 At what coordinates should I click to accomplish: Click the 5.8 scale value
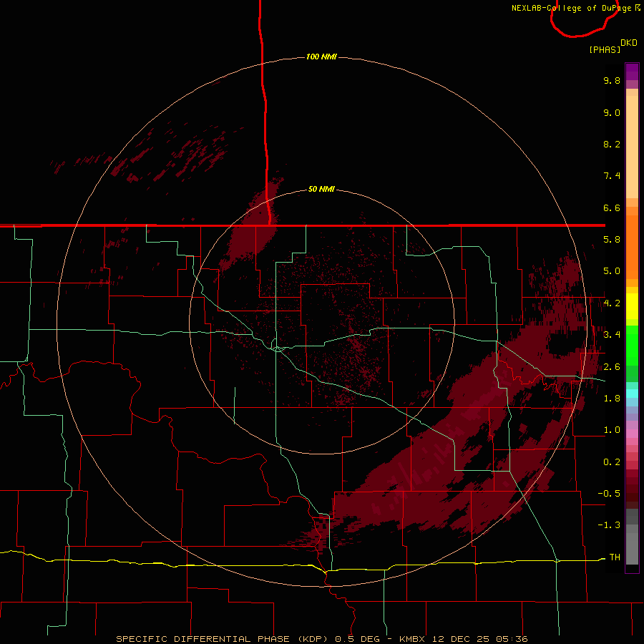pos(612,240)
